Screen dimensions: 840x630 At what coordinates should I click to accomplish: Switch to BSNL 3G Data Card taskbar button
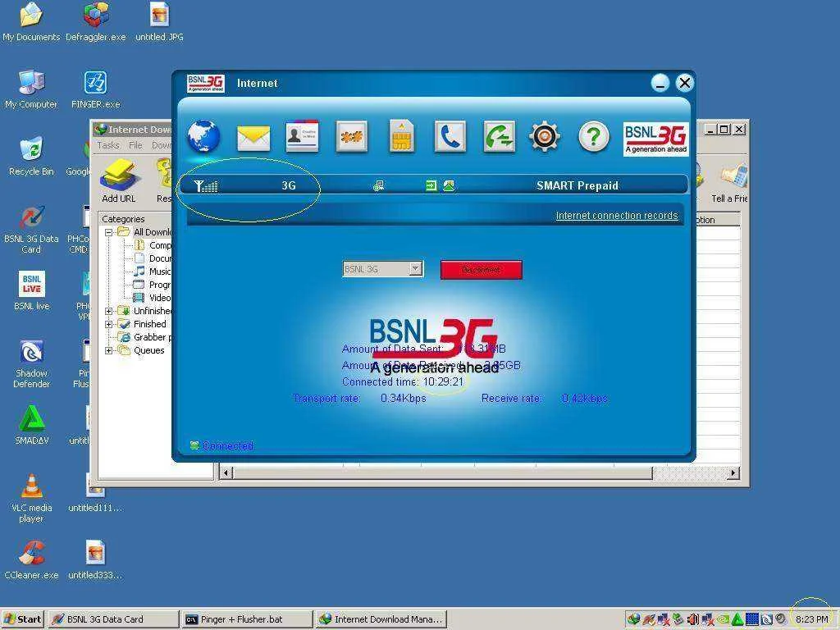113,619
